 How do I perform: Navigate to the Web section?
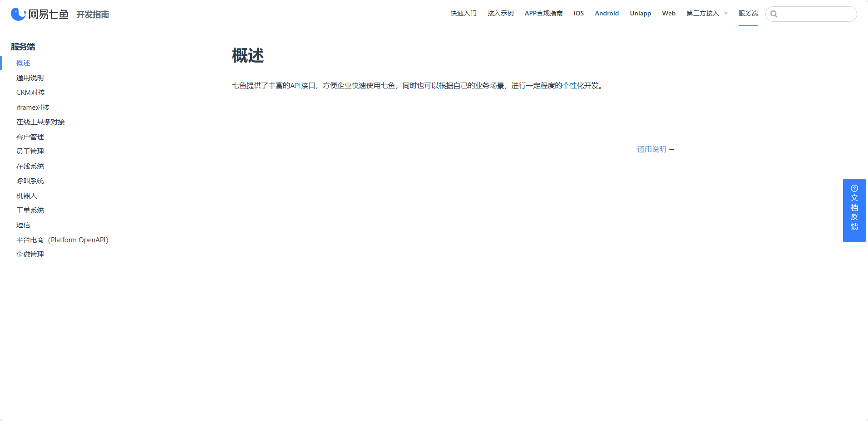[x=668, y=13]
